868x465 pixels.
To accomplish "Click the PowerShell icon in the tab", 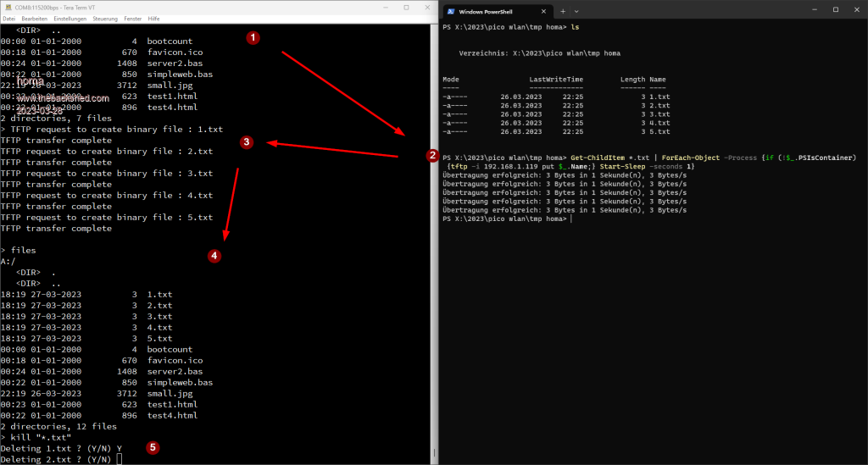I will tap(450, 11).
